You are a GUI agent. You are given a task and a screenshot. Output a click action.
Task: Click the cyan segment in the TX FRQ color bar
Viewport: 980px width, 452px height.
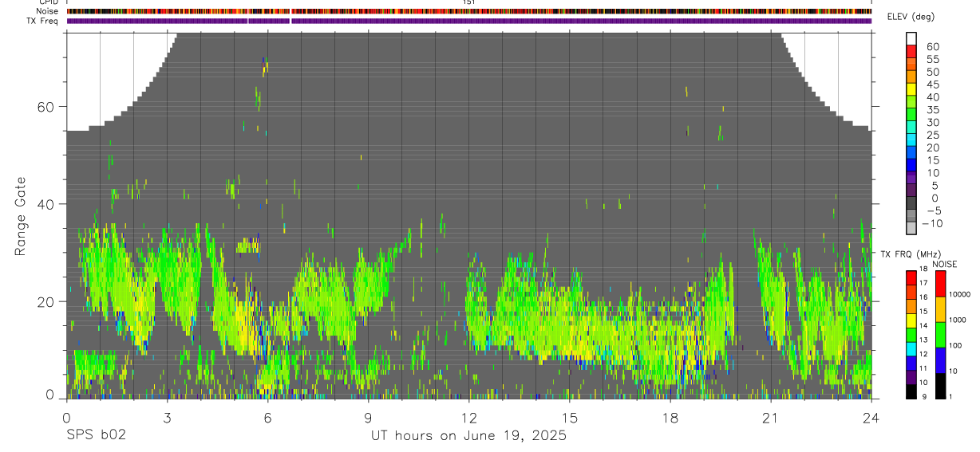[911, 349]
